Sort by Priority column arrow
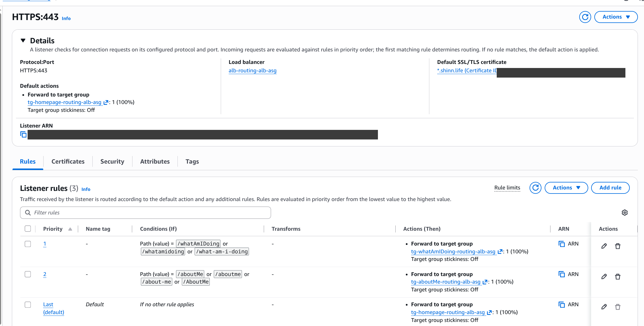 click(70, 229)
